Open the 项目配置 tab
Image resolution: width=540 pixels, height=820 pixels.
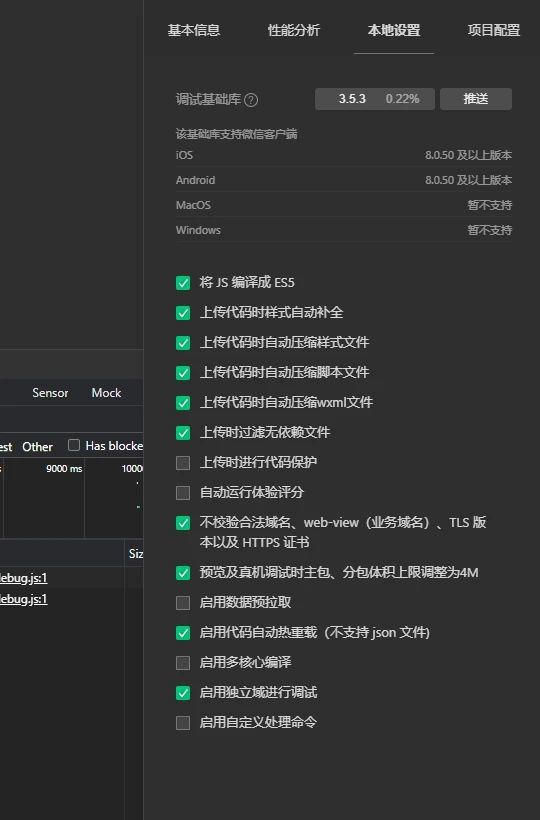coord(493,30)
